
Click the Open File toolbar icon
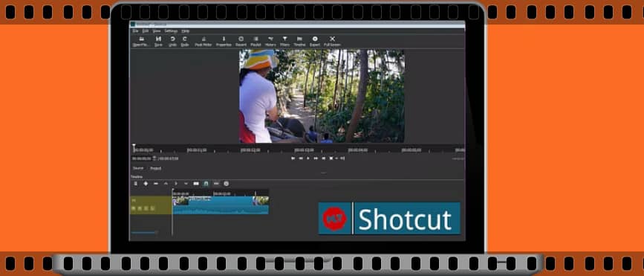[141, 41]
